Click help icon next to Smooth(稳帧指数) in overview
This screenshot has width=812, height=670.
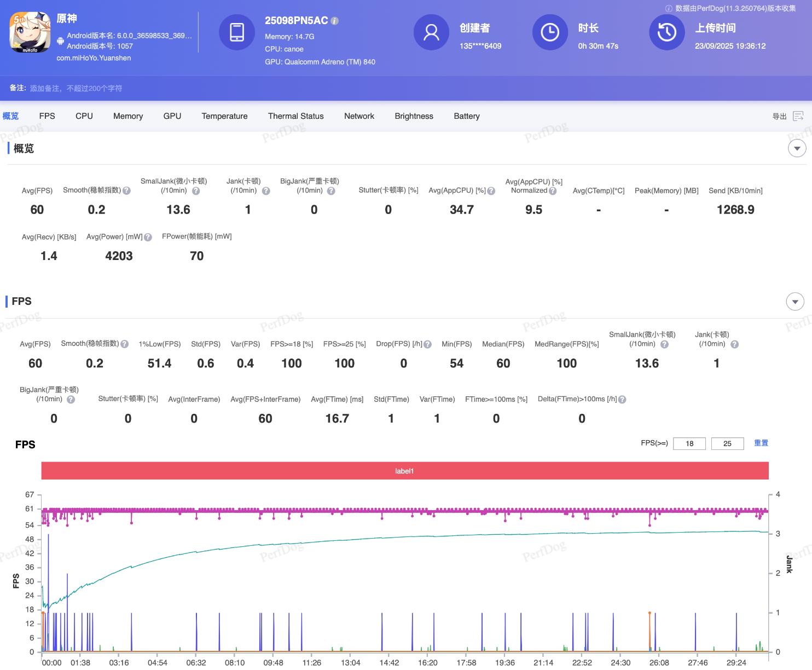126,190
